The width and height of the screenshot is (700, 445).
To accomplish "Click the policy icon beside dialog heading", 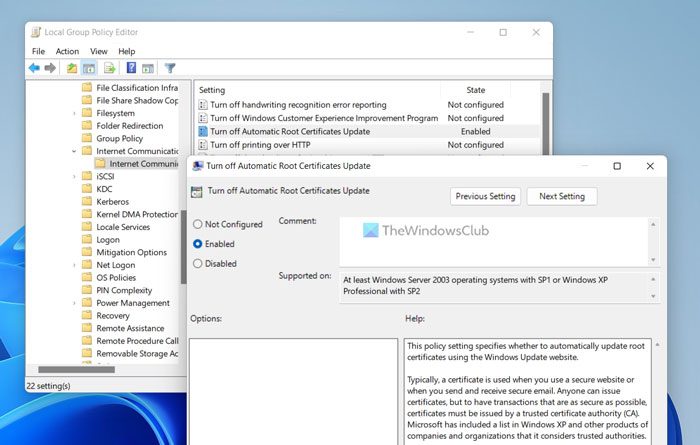I will 196,192.
